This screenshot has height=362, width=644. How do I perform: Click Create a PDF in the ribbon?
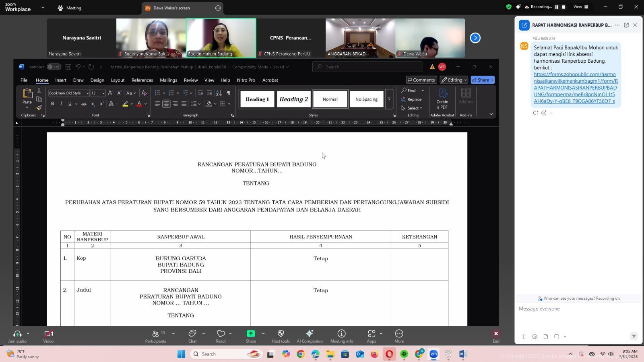442,99
